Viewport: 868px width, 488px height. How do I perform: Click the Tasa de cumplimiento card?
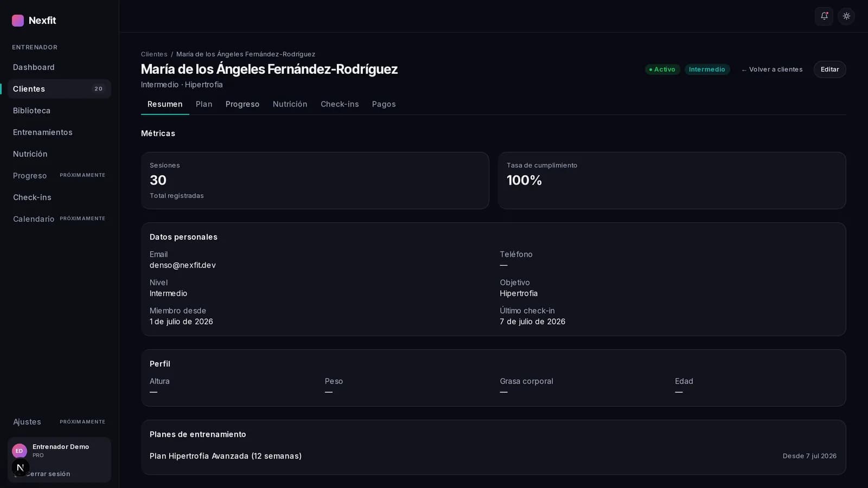click(672, 181)
